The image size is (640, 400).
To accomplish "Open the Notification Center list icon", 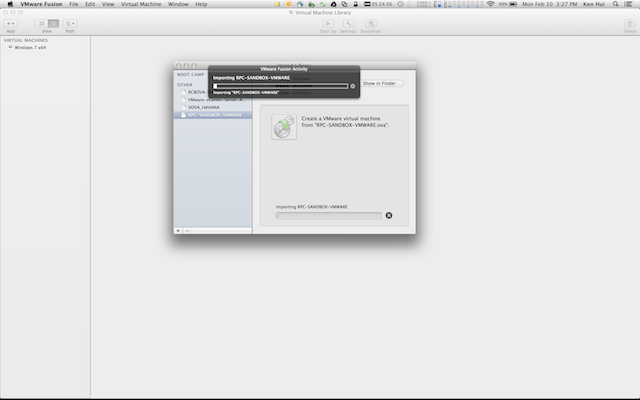I will click(629, 4).
